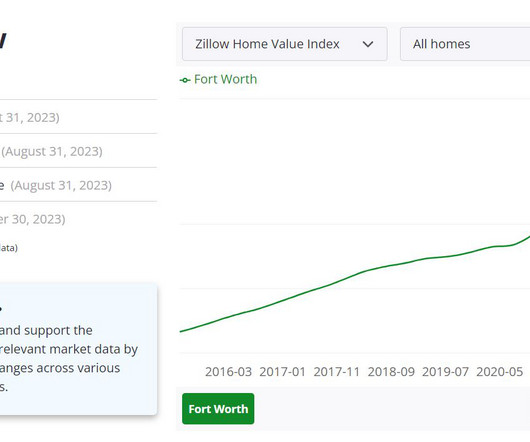The image size is (530, 442).
Task: Click the chart area above the trend line
Action: 338,162
